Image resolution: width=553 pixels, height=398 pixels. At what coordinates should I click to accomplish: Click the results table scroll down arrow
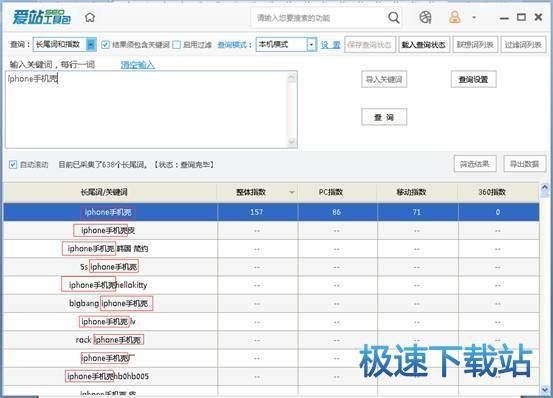pyautogui.click(x=545, y=389)
